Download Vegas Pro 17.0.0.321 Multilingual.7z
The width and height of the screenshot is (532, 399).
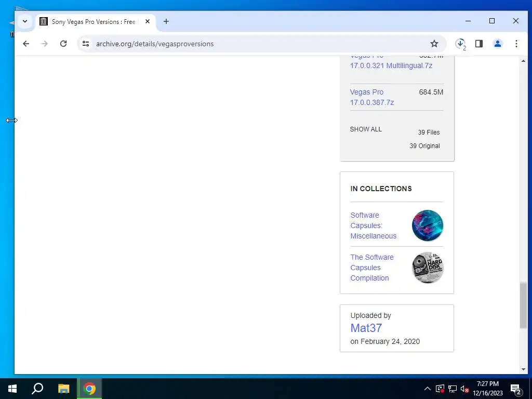click(x=391, y=65)
